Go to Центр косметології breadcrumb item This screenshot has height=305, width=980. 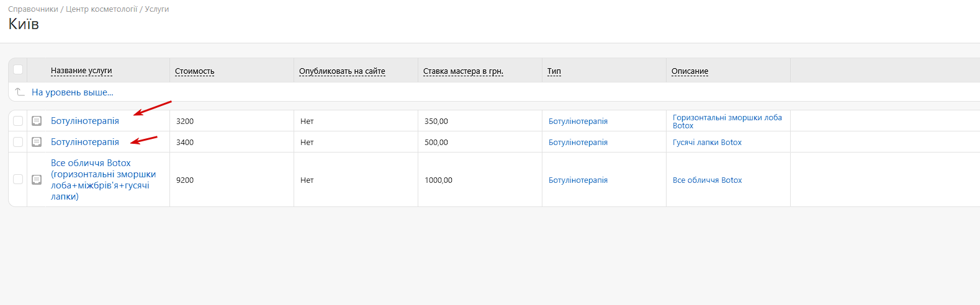point(101,9)
